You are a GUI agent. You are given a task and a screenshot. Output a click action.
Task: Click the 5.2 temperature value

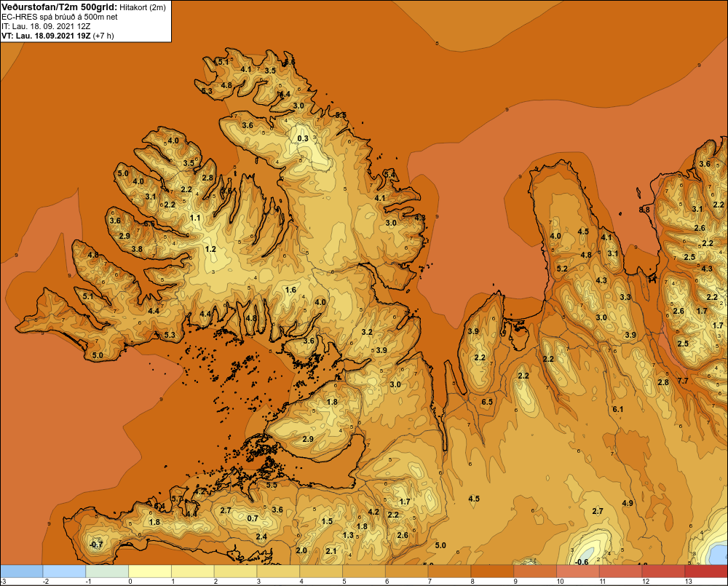562,269
